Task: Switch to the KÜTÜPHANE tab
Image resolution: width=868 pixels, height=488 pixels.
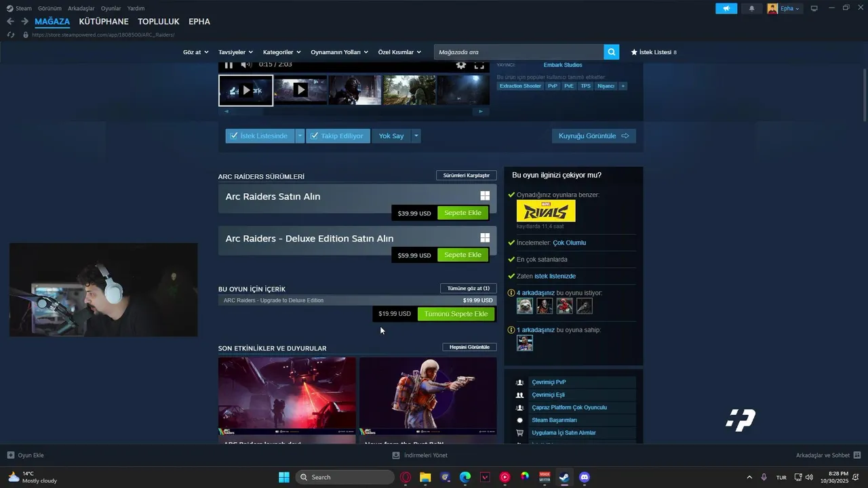Action: tap(104, 22)
